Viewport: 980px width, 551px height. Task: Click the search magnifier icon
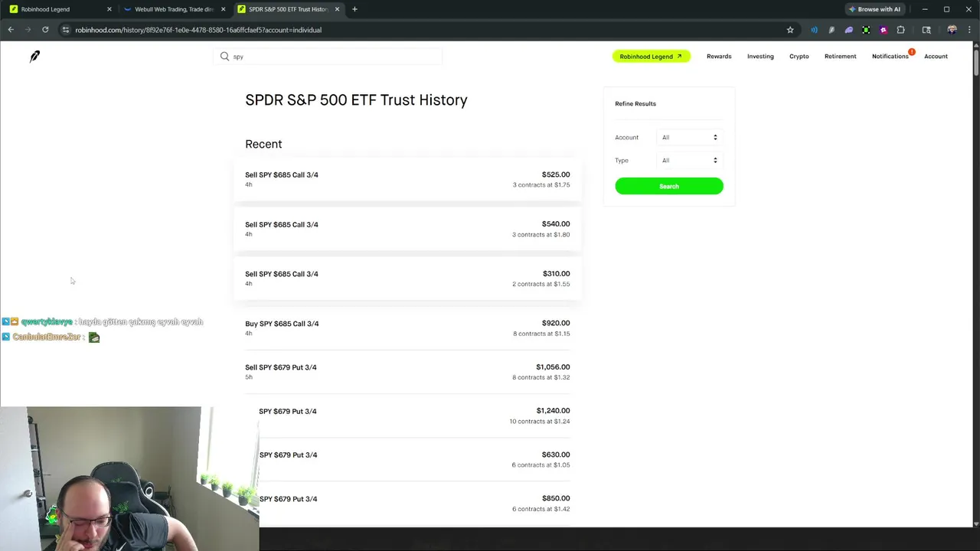[224, 57]
